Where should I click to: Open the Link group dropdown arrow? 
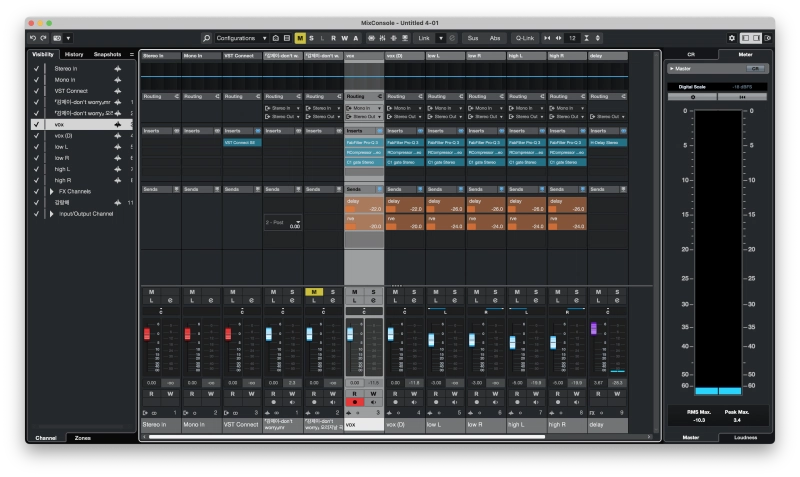click(441, 38)
